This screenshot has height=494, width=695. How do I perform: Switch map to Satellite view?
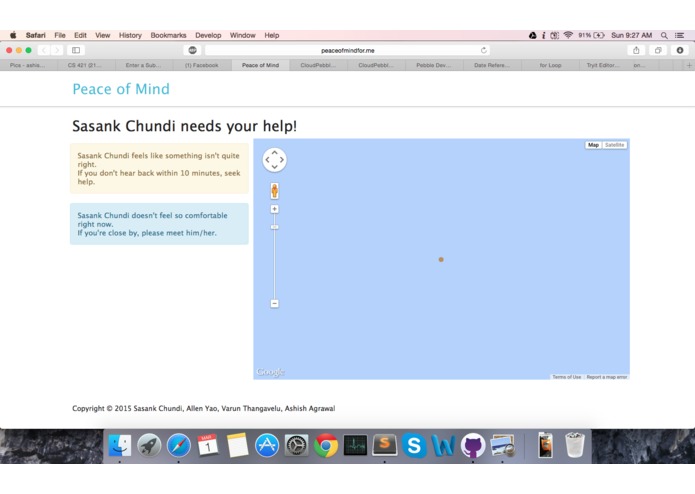[614, 145]
